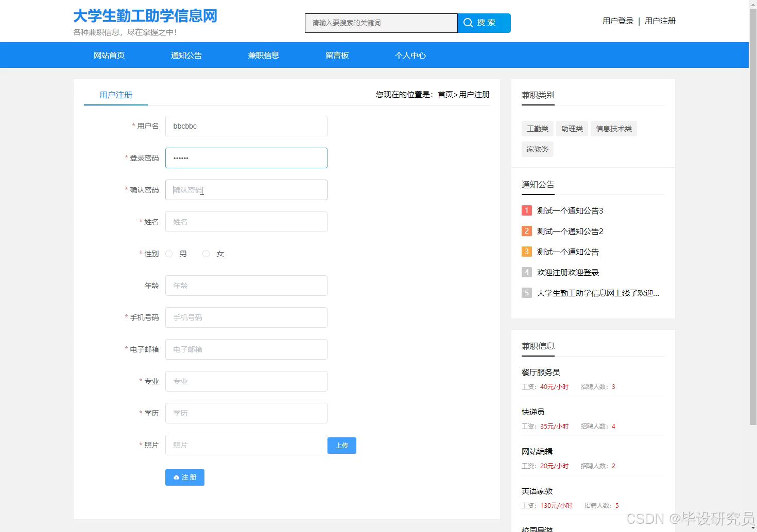The image size is (757, 532).
Task: Click the 专业 input field
Action: pos(246,381)
